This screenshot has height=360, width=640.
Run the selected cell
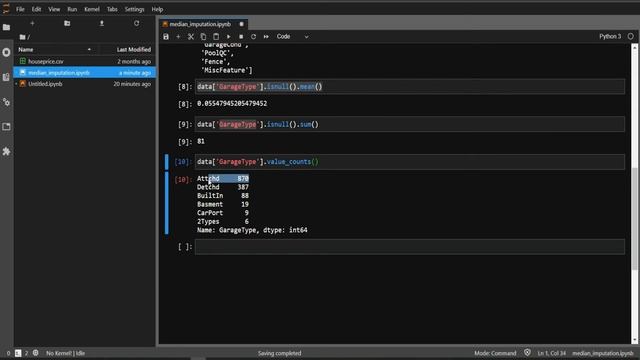coord(229,37)
